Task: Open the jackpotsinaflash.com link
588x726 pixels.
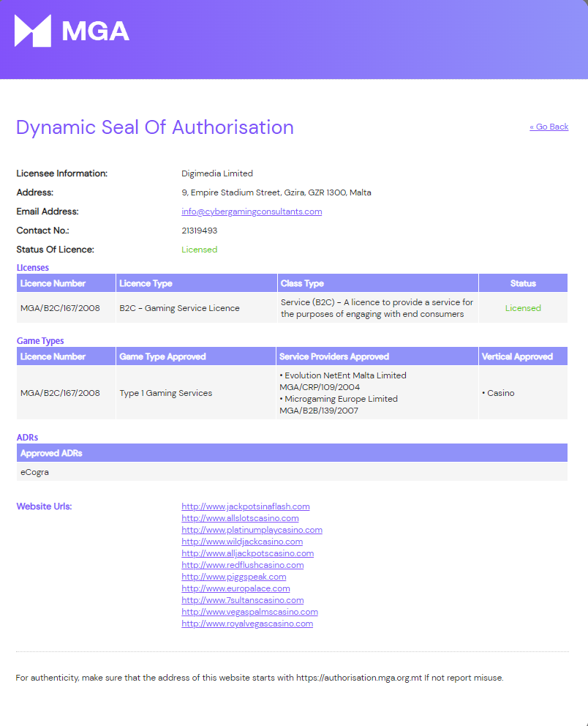Action: pos(246,506)
